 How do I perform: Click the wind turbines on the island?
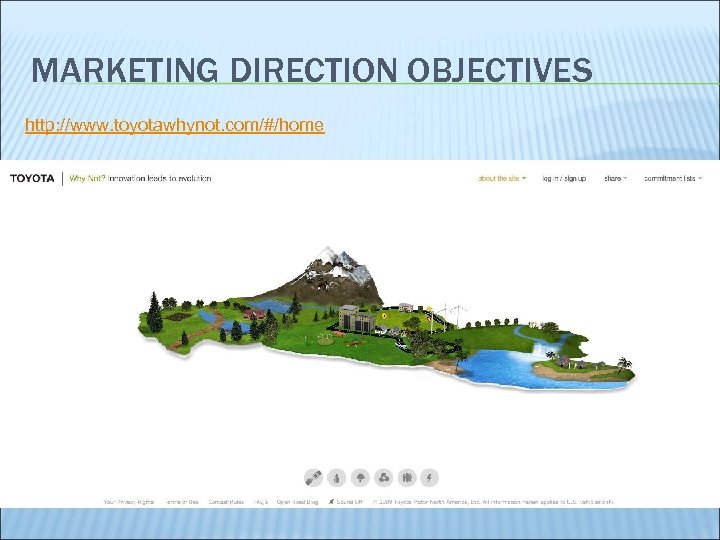click(x=450, y=316)
